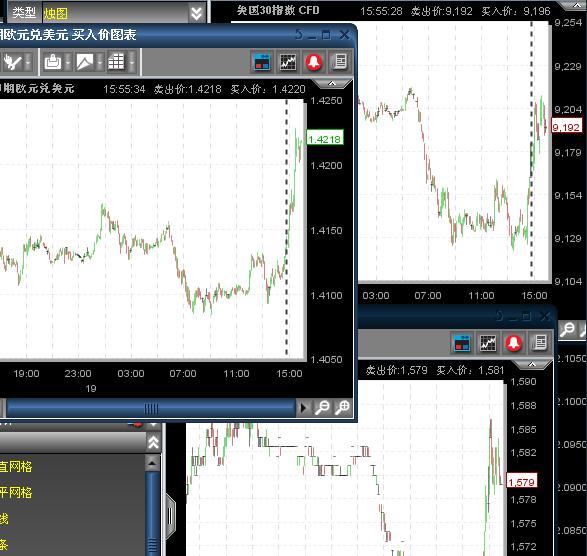Screen dimensions: 587x556
Task: Click the side panel splitter handle
Action: (x=170, y=517)
